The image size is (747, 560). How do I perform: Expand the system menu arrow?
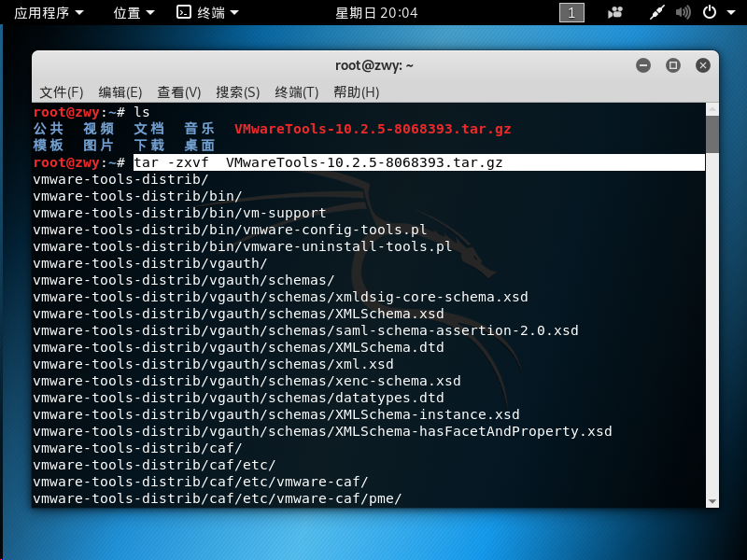pos(731,13)
